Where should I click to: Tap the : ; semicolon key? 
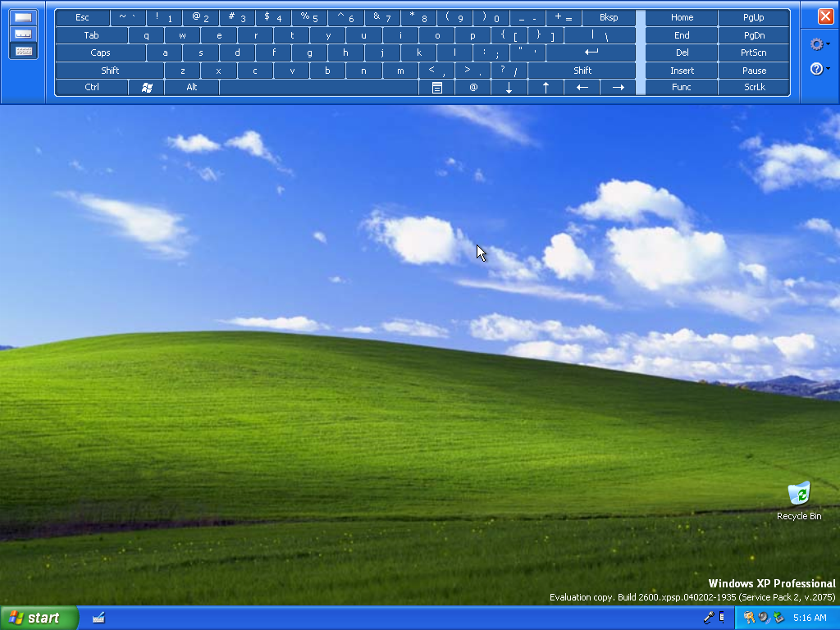[491, 52]
